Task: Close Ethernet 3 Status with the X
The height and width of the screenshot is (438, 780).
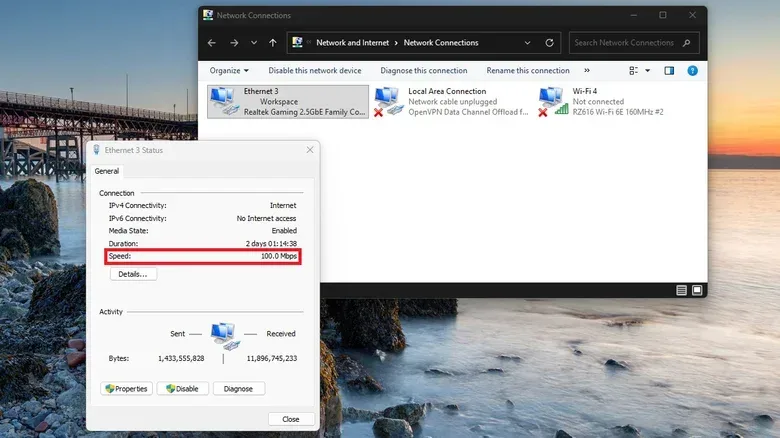Action: coord(310,150)
